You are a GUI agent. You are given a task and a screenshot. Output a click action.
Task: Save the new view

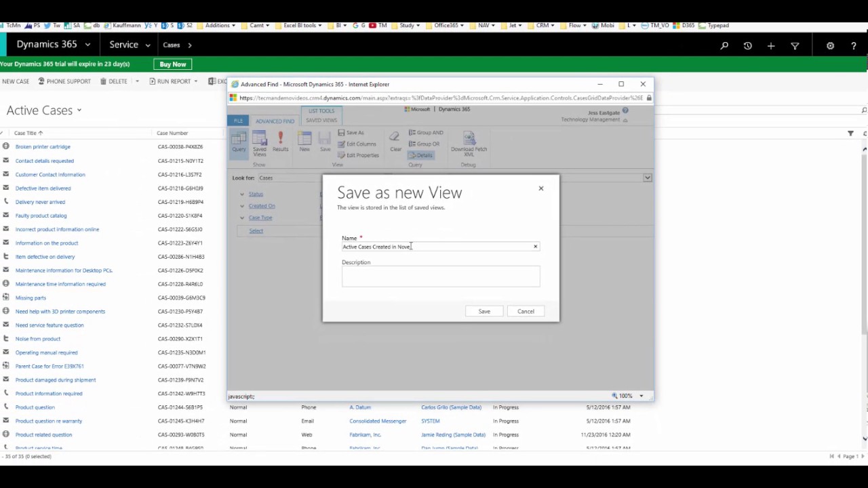pyautogui.click(x=484, y=311)
